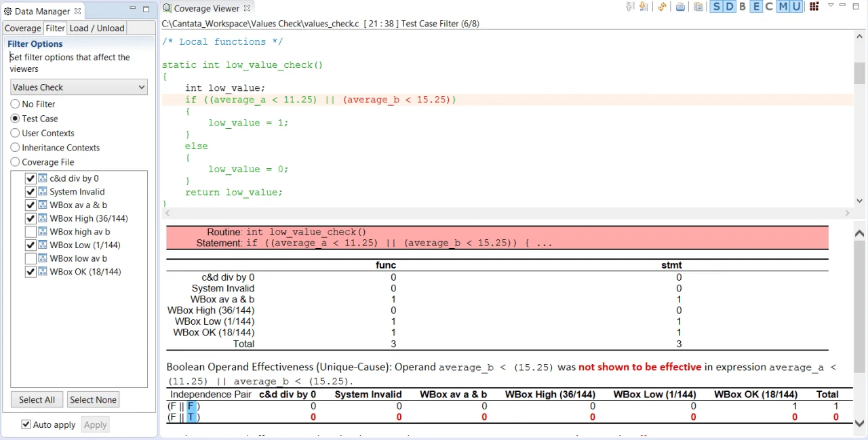Select the Inheritance Contexts radio button
Screen dimensions: 868x440
click(15, 147)
